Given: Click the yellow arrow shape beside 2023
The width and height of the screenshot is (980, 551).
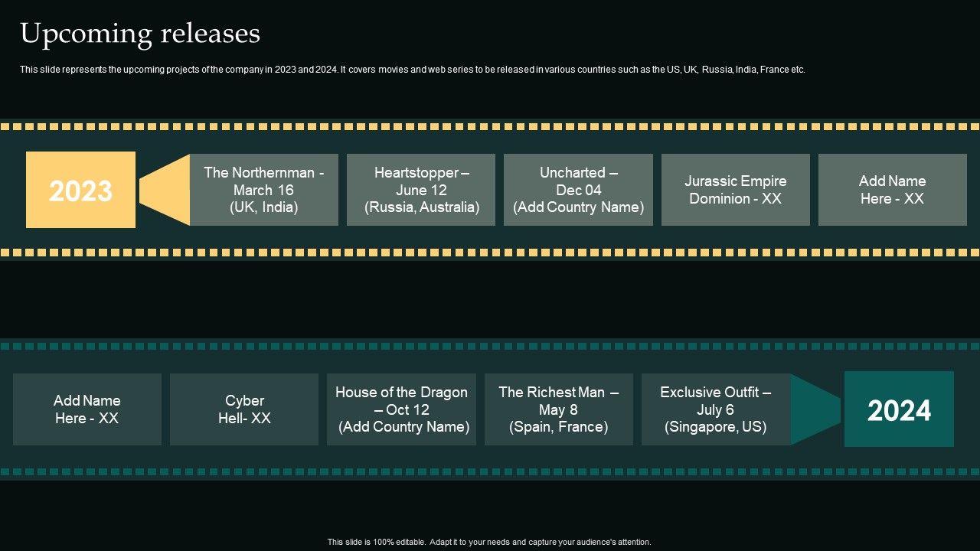Looking at the screenshot, I should [x=165, y=190].
